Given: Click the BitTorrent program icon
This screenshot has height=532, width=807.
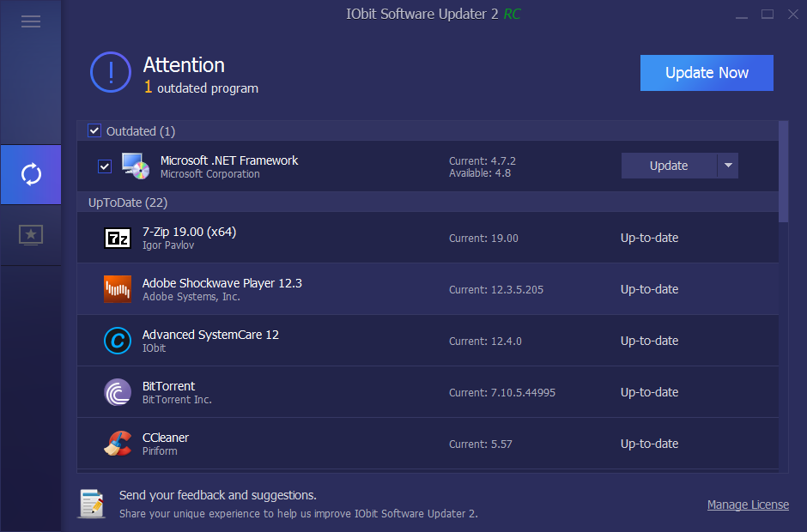Looking at the screenshot, I should pyautogui.click(x=118, y=392).
